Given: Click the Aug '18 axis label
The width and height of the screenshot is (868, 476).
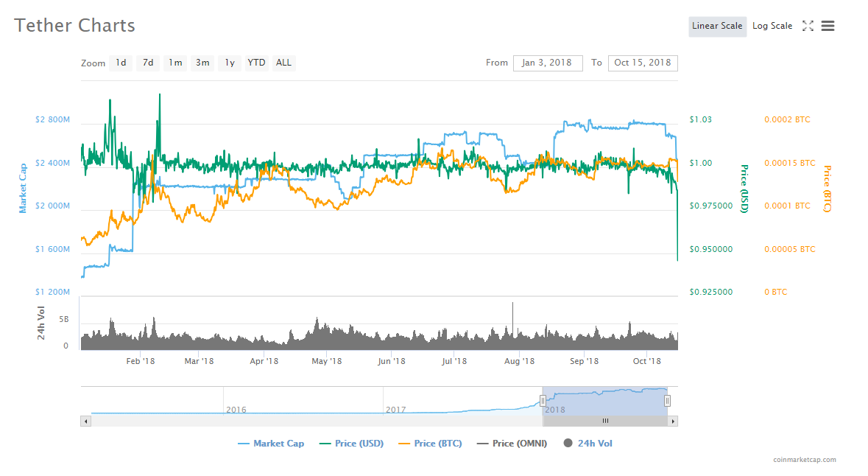Looking at the screenshot, I should pyautogui.click(x=519, y=361).
